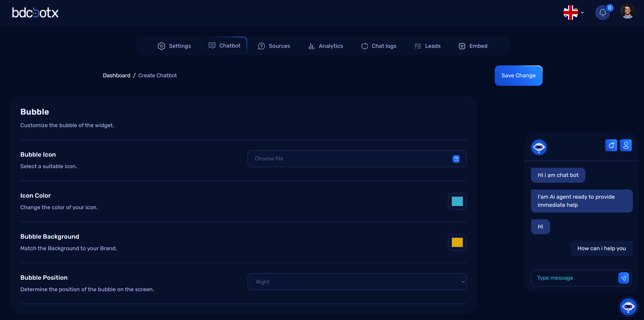Viewport: 644px width, 320px height.
Task: Open the user account avatar menu
Action: click(x=627, y=12)
